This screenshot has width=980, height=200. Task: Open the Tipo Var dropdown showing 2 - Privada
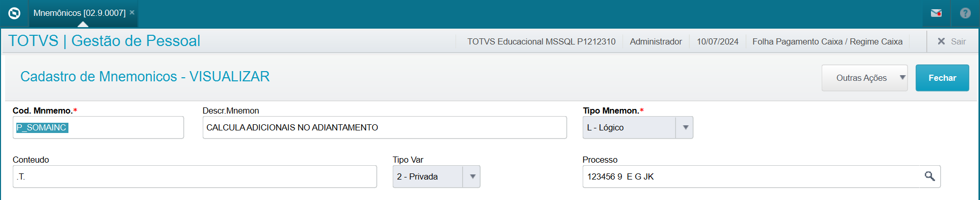pos(437,176)
